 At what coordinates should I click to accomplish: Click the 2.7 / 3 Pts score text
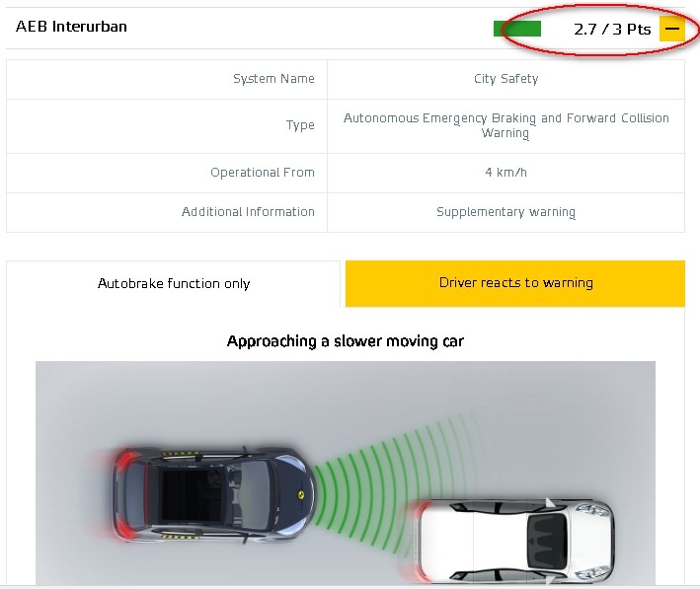pos(612,30)
